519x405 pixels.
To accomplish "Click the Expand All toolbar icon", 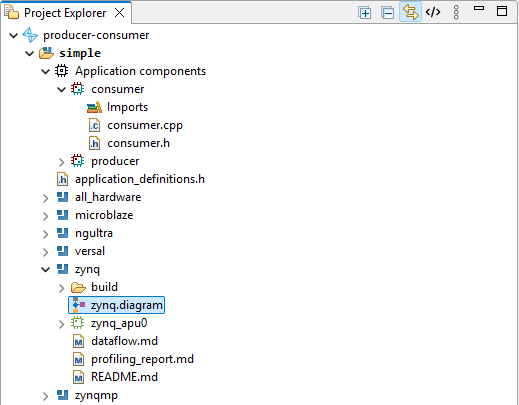I will [365, 13].
